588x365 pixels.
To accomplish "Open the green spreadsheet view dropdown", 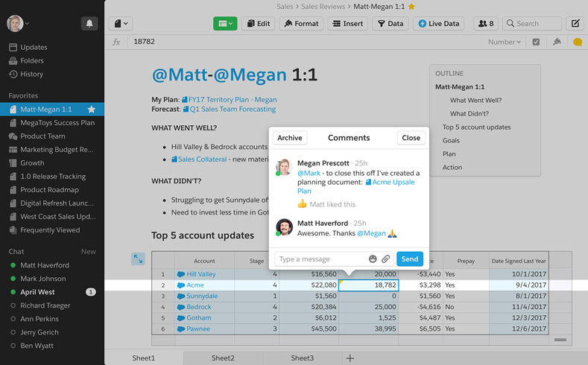I will (225, 24).
